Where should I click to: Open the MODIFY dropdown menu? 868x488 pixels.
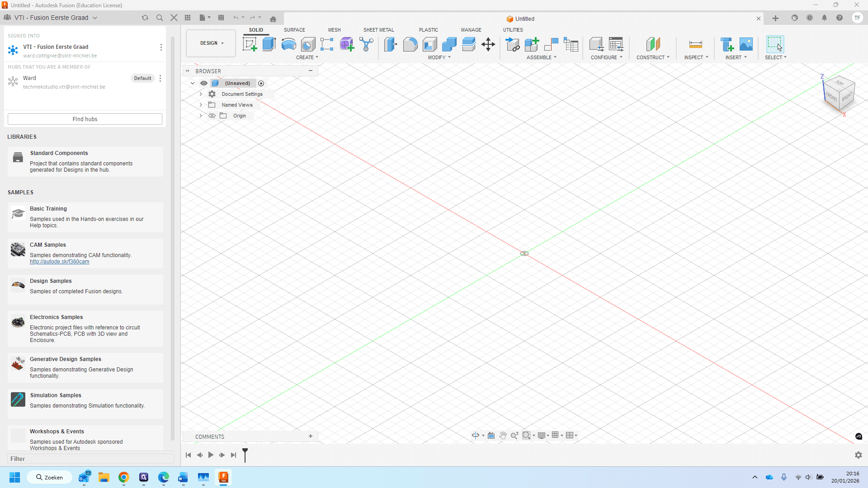pos(439,57)
